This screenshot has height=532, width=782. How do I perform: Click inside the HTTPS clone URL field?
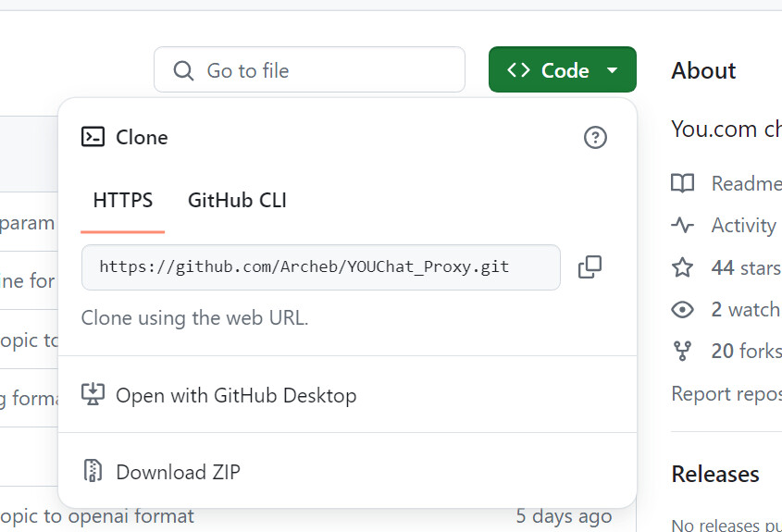pos(320,267)
